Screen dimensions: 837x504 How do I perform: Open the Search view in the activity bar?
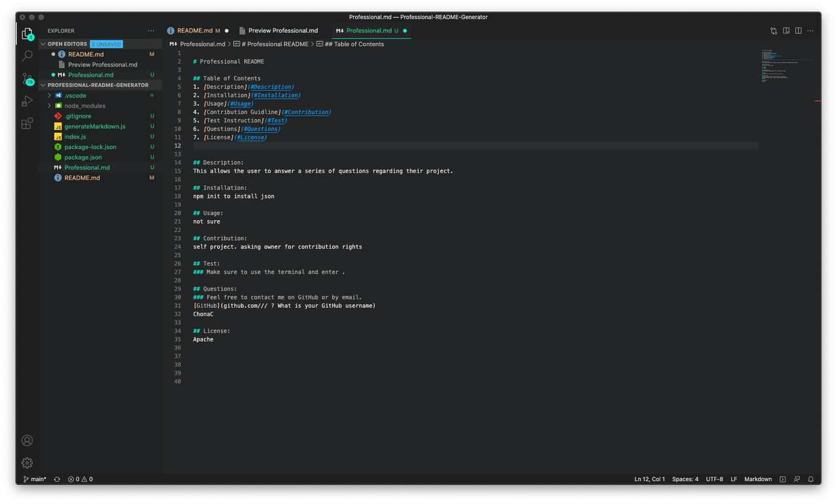(x=27, y=56)
